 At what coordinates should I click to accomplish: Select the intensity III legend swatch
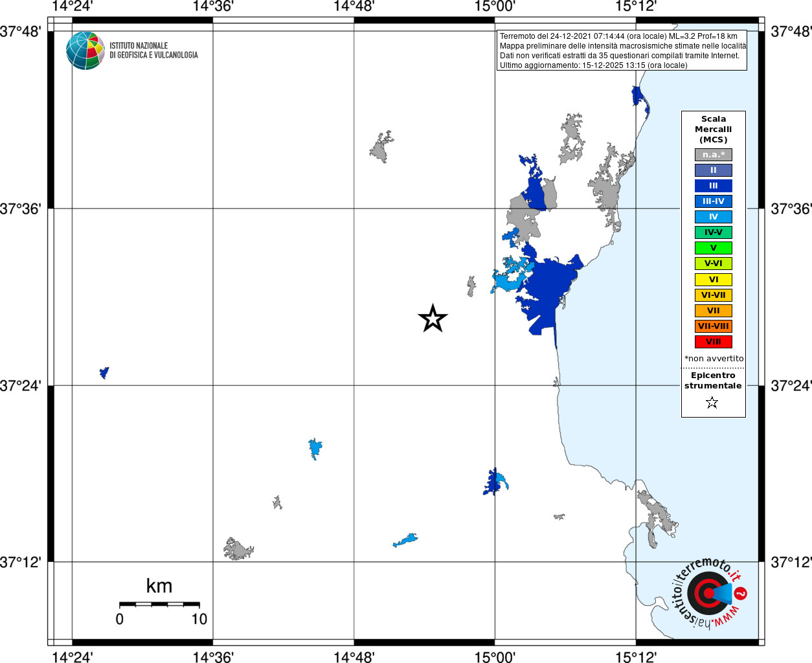pyautogui.click(x=714, y=186)
